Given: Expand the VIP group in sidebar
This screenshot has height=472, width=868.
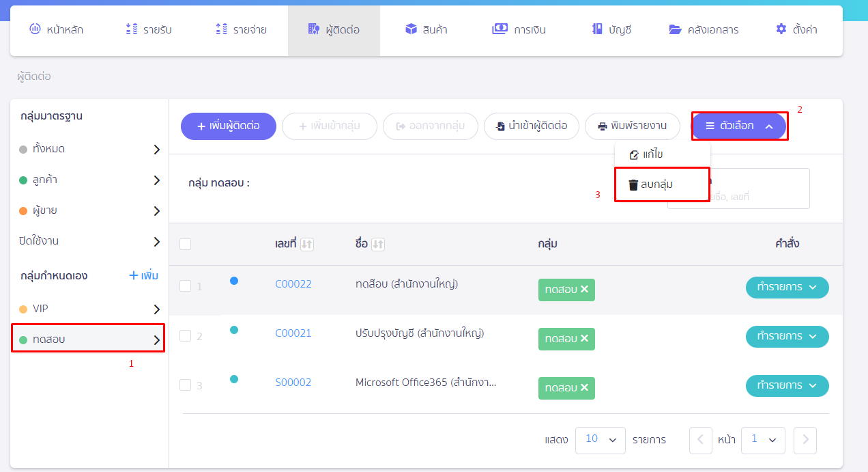Looking at the screenshot, I should coord(156,309).
